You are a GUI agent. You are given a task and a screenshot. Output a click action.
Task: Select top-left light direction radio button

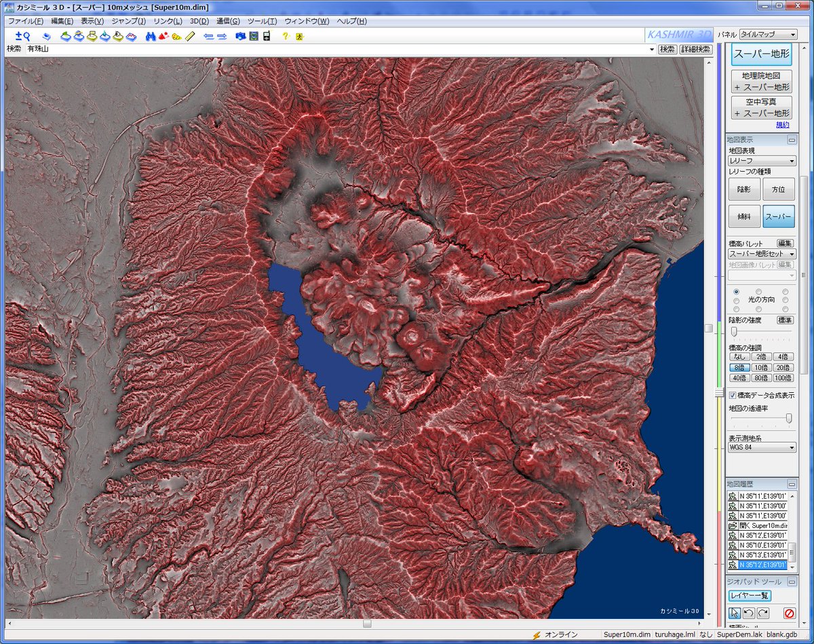[736, 291]
